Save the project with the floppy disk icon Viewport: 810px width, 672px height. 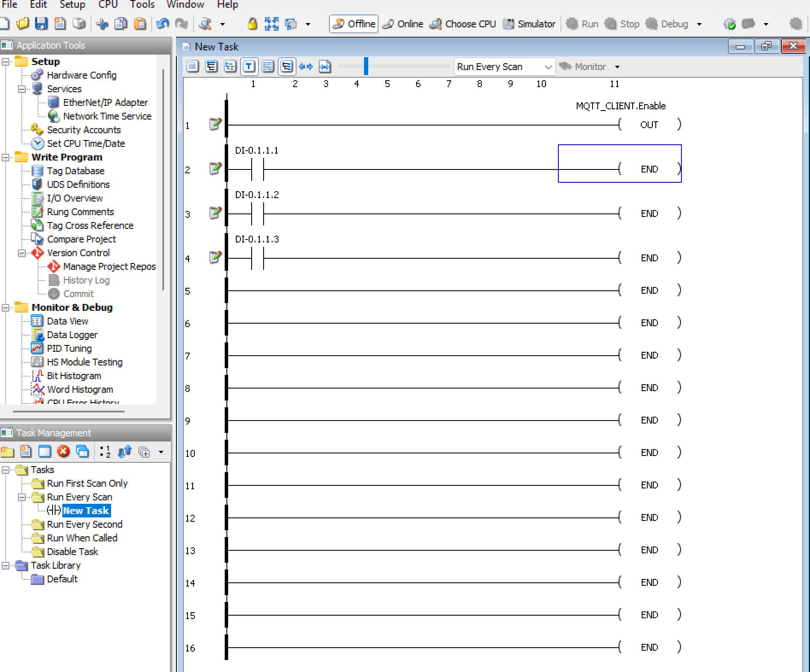[x=41, y=23]
